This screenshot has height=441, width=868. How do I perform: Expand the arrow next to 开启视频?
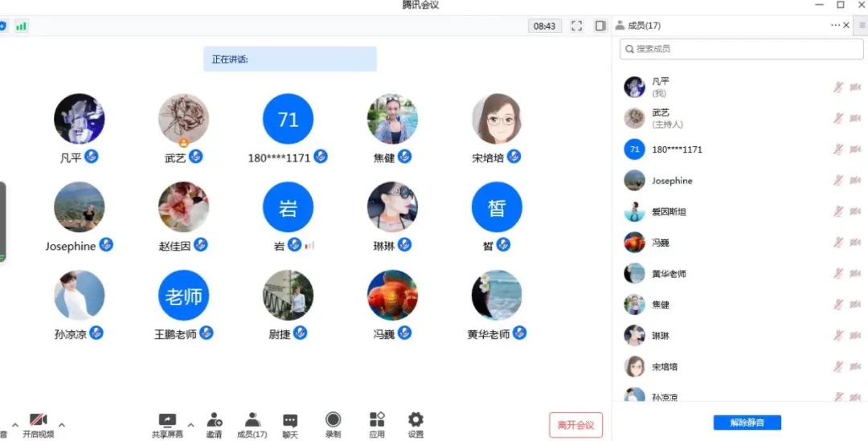coord(62,425)
